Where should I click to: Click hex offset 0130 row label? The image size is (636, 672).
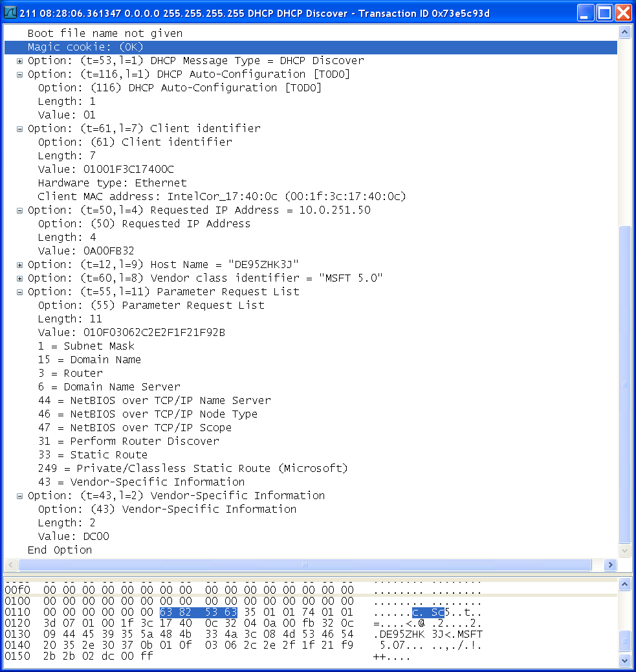[x=17, y=634]
